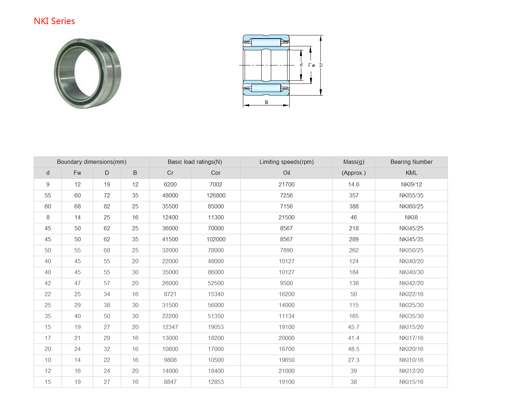
Task: Select the NKI45/35 row label
Action: pyautogui.click(x=411, y=240)
